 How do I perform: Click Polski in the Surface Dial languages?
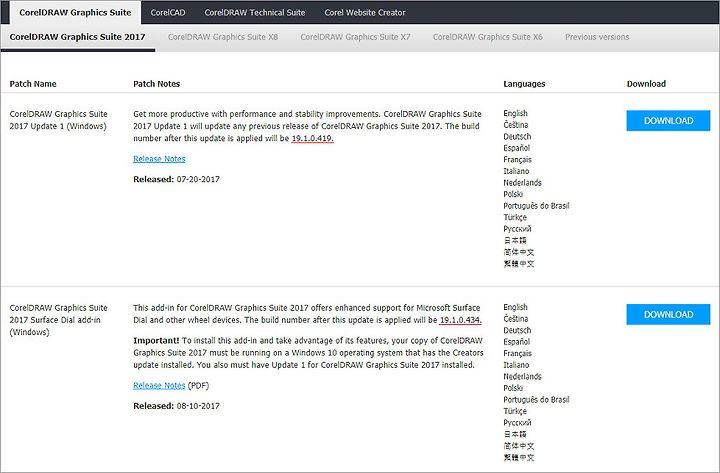(513, 388)
